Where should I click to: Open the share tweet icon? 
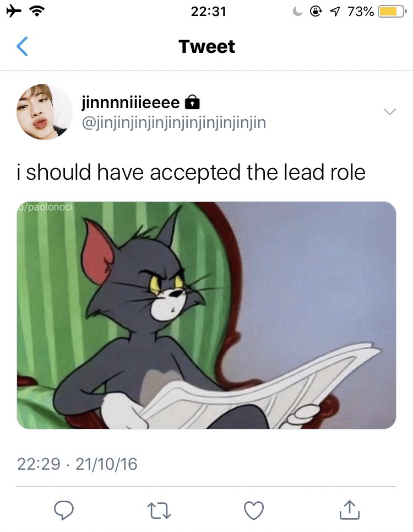click(349, 509)
